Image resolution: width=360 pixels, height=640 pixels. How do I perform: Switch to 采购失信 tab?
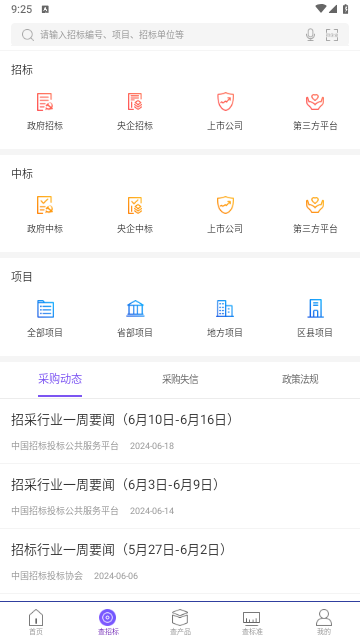click(x=180, y=379)
